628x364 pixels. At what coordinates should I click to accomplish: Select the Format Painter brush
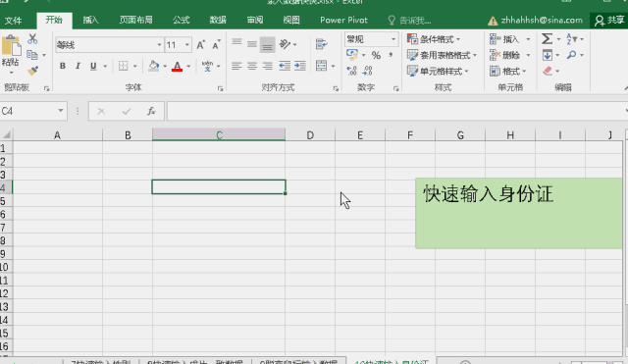tap(32, 71)
